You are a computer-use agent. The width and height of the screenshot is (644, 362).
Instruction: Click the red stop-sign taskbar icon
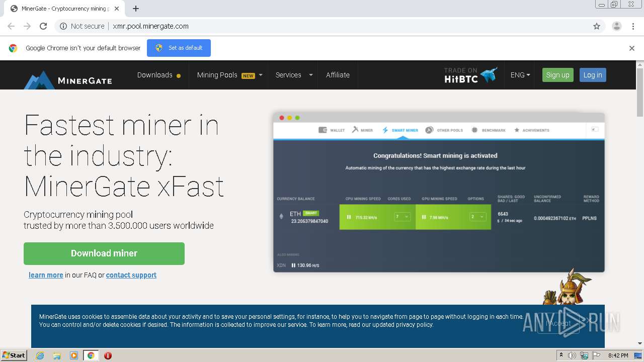108,355
